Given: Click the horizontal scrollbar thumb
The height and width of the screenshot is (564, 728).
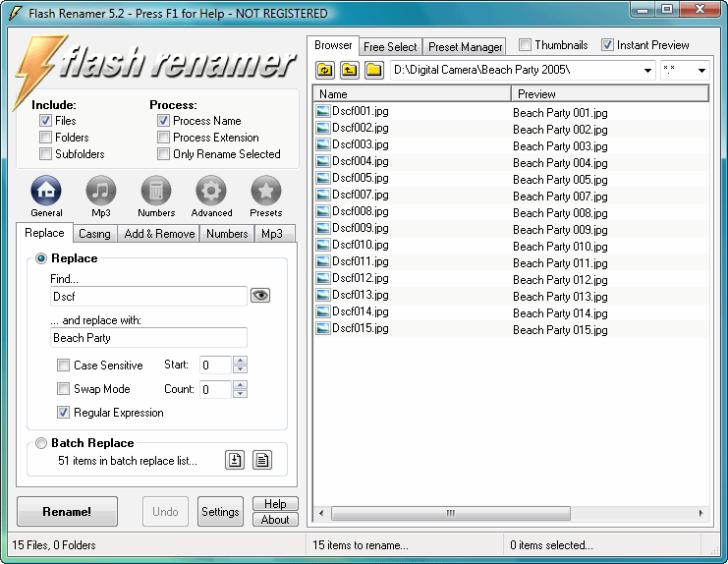Looking at the screenshot, I should tap(450, 513).
